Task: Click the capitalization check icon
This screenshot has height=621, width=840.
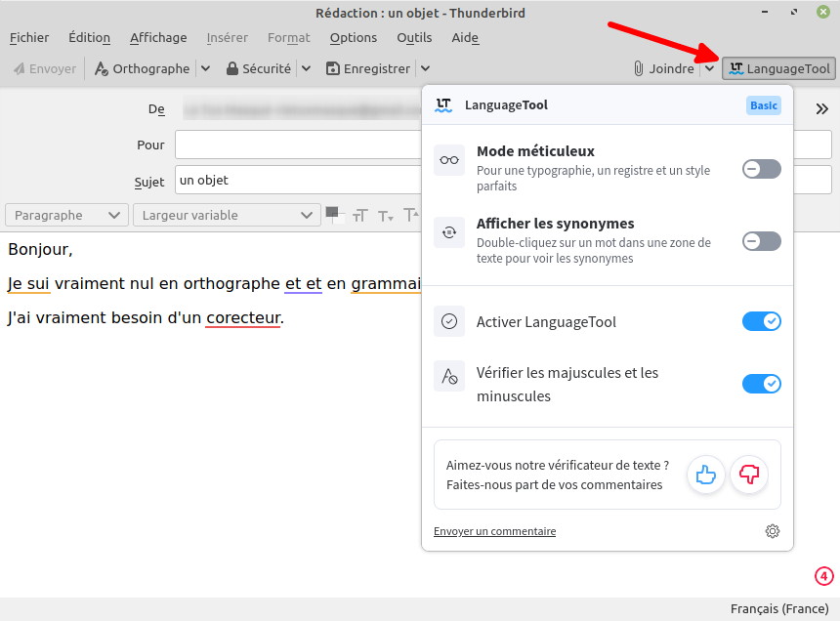Action: tap(449, 376)
